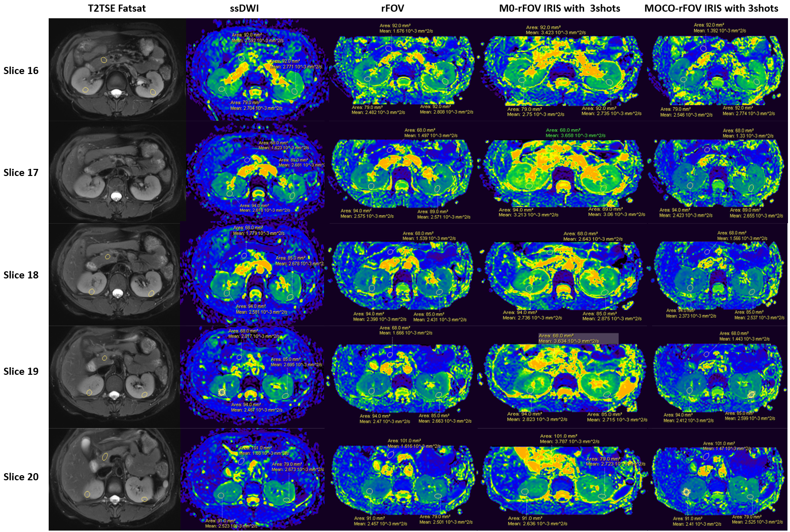Click the T2TSE Fatsat column header

[117, 8]
